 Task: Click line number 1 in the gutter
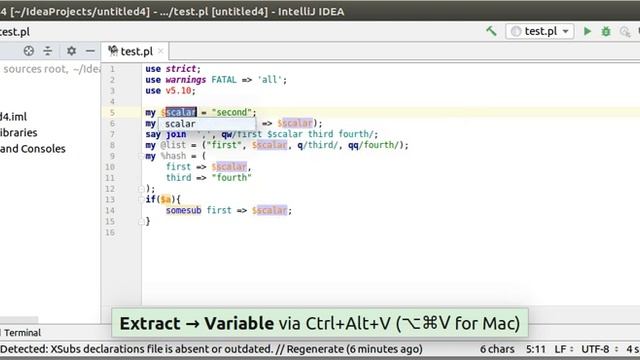(x=112, y=69)
